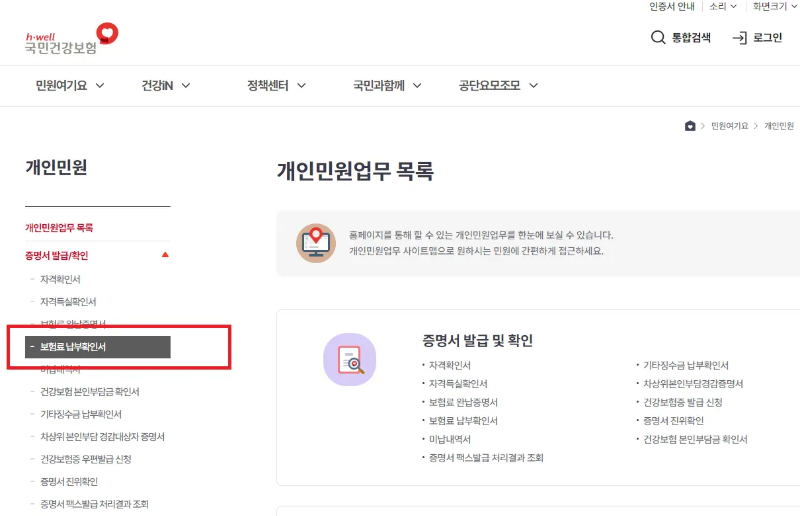The height and width of the screenshot is (516, 800).
Task: Click the 인증서 안내 link
Action: point(671,6)
